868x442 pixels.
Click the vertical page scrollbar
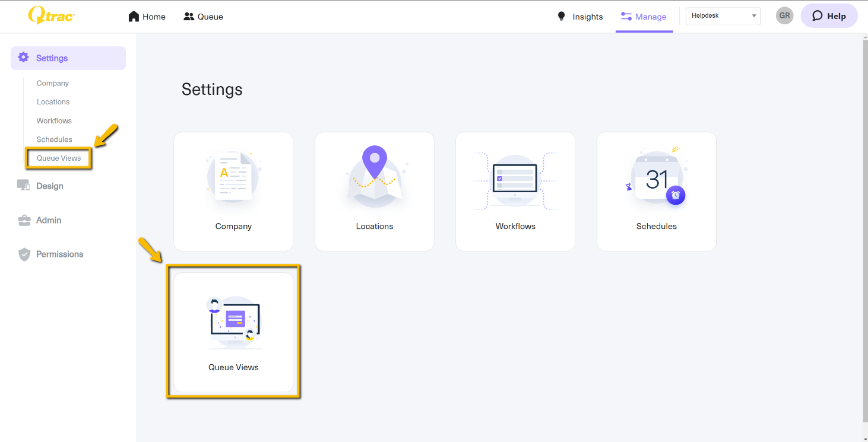[864, 225]
